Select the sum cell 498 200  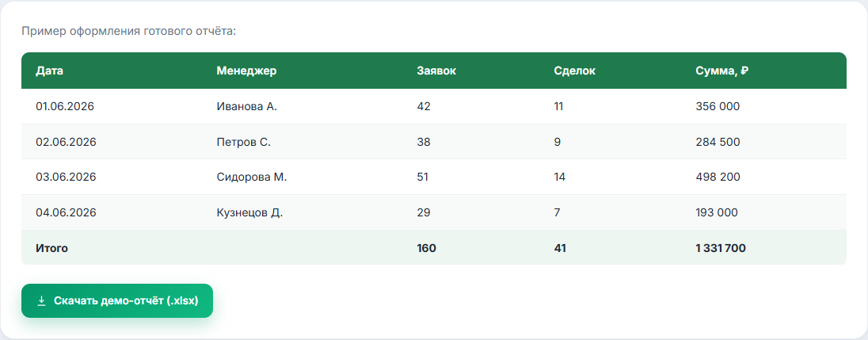coord(718,178)
